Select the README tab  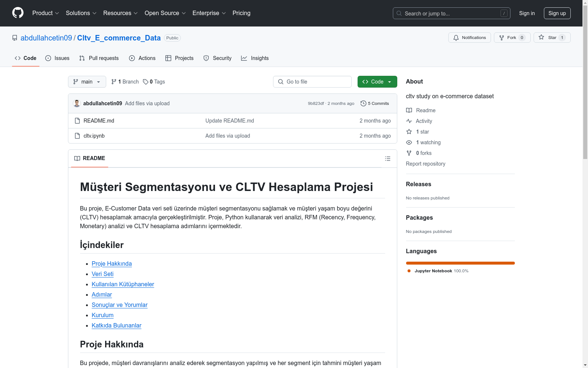pos(90,158)
